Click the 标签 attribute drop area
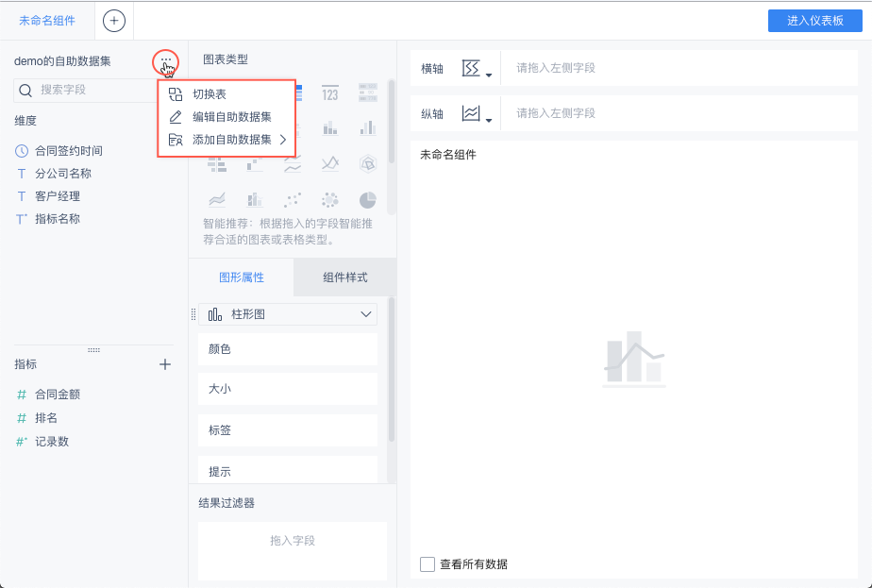This screenshot has height=588, width=872. pos(288,430)
